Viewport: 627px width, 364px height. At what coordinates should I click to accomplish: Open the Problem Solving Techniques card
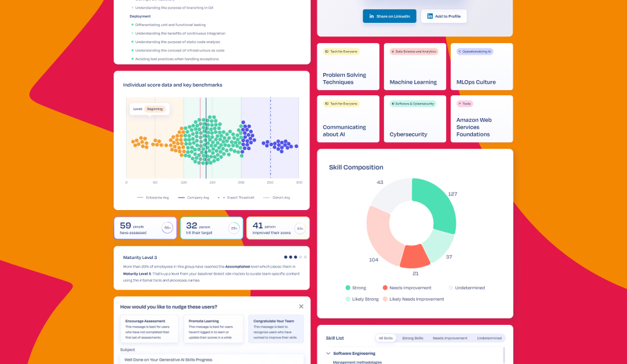point(348,67)
